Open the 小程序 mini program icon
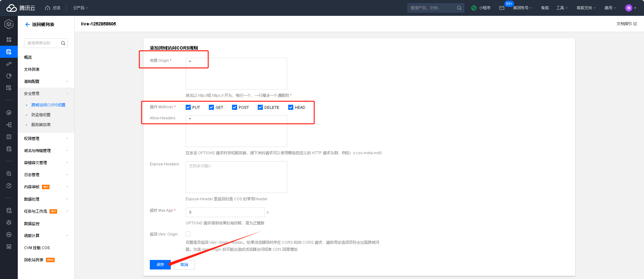Screen dimensions: 644x279 (x=474, y=8)
